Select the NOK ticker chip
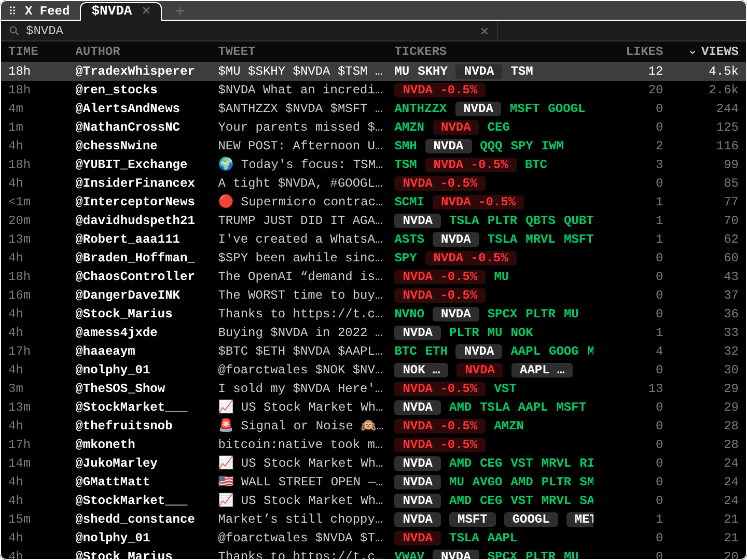Screen dimensions: 747x560 [421, 370]
